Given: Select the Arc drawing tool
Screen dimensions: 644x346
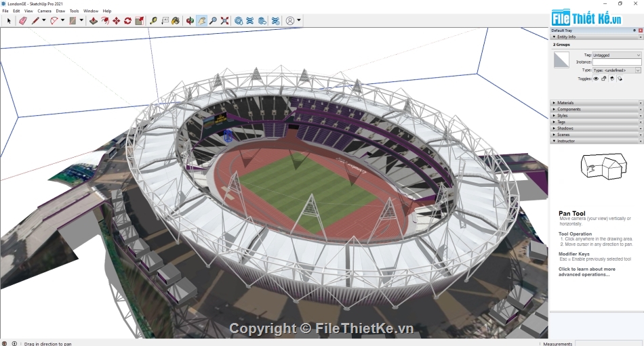Looking at the screenshot, I should tap(54, 20).
